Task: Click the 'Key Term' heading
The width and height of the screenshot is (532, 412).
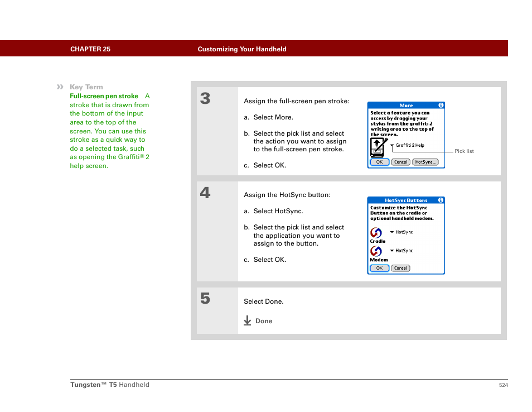Action: coord(86,87)
